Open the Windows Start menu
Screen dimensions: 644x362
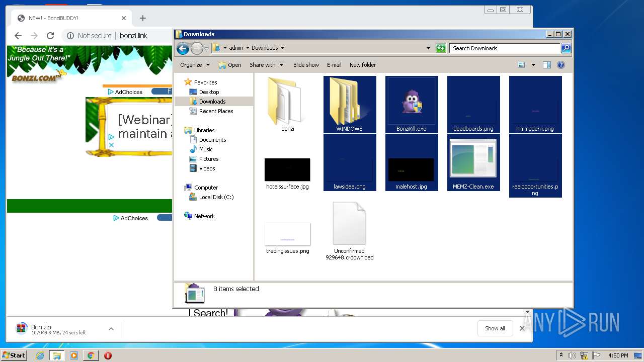(14, 355)
